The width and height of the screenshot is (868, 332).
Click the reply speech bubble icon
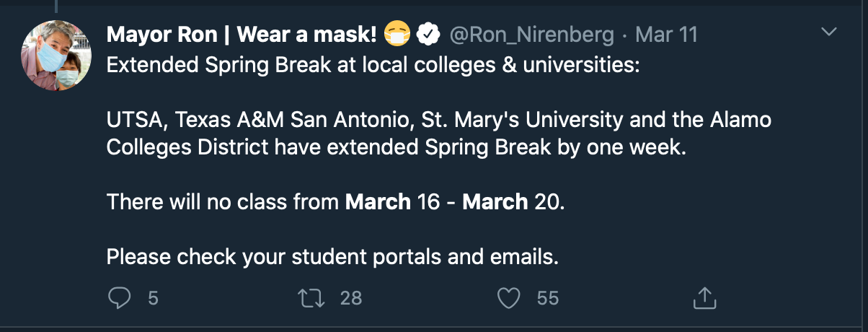click(120, 297)
